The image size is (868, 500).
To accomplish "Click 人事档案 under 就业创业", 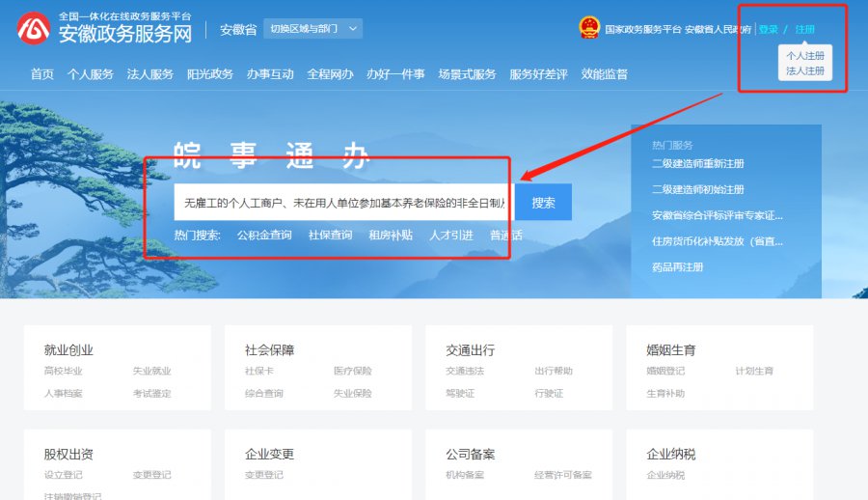I will pos(63,394).
